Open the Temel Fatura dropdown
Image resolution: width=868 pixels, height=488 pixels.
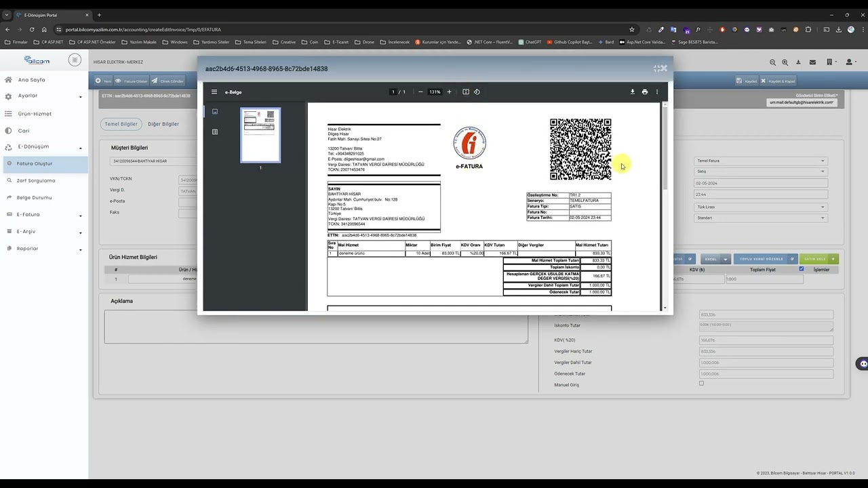pyautogui.click(x=761, y=161)
